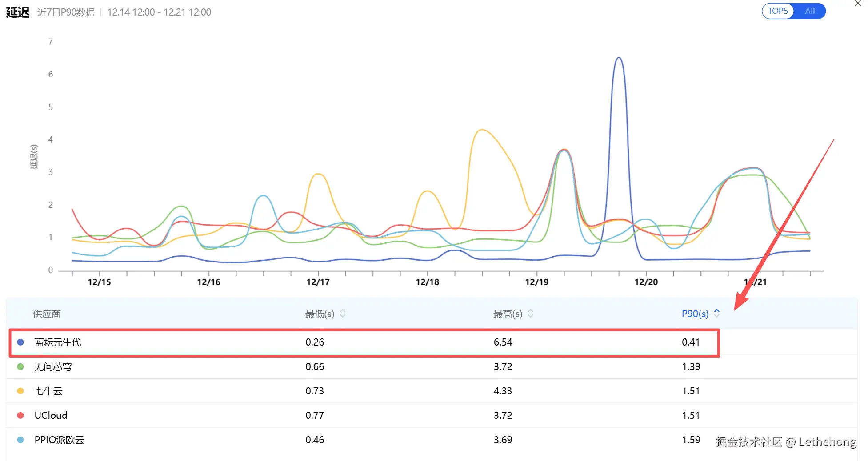Viewport: 868px width, 461px height.
Task: Click the P90(s) column header label
Action: click(695, 314)
